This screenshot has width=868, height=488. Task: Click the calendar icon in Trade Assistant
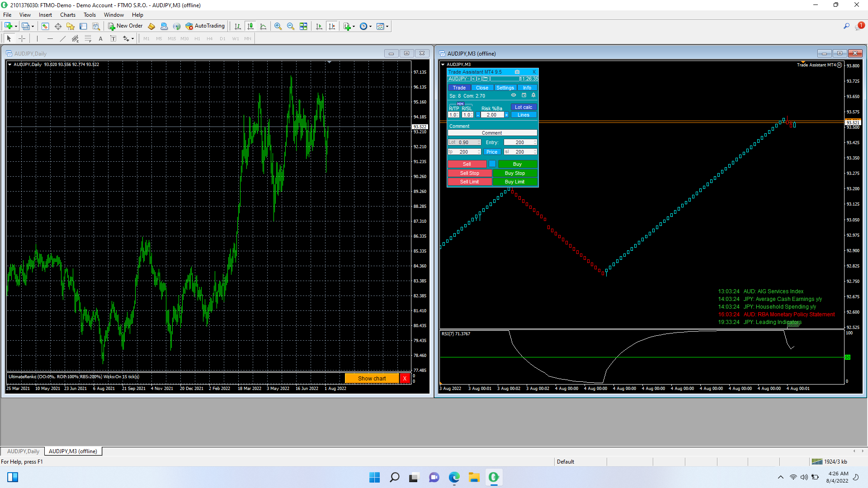tap(524, 95)
